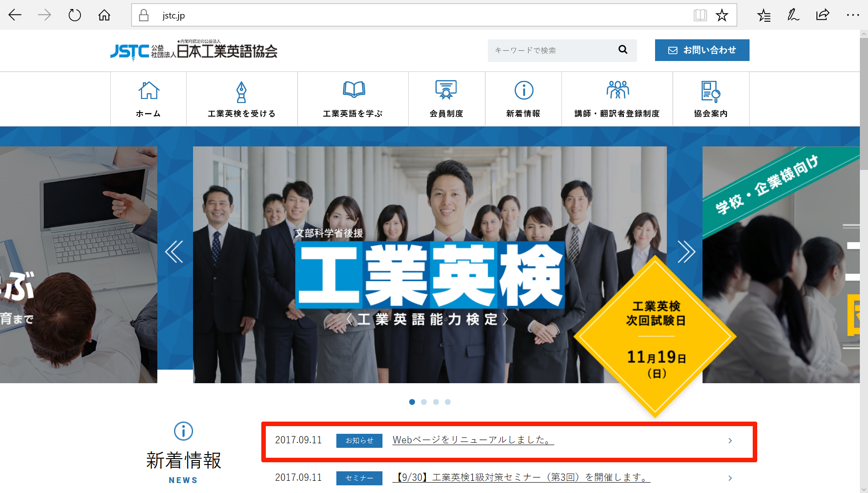Open 工業英検を受ける navigation item
This screenshot has height=493, width=868.
pos(242,99)
